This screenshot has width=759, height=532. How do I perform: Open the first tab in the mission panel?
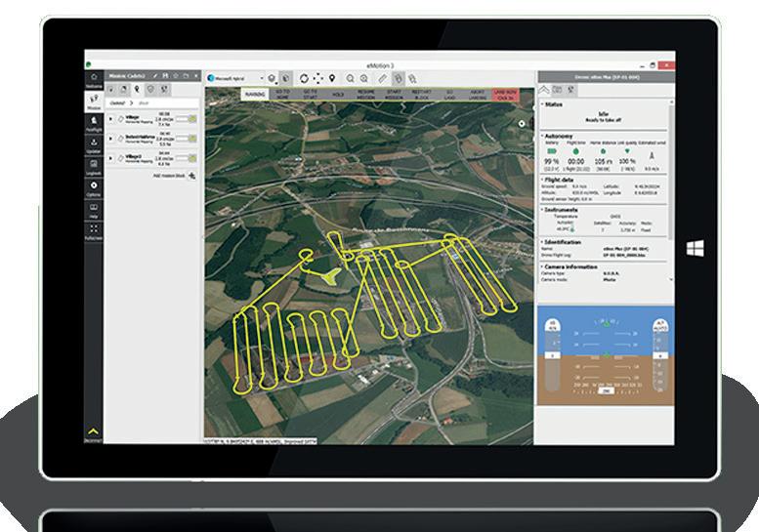110,90
